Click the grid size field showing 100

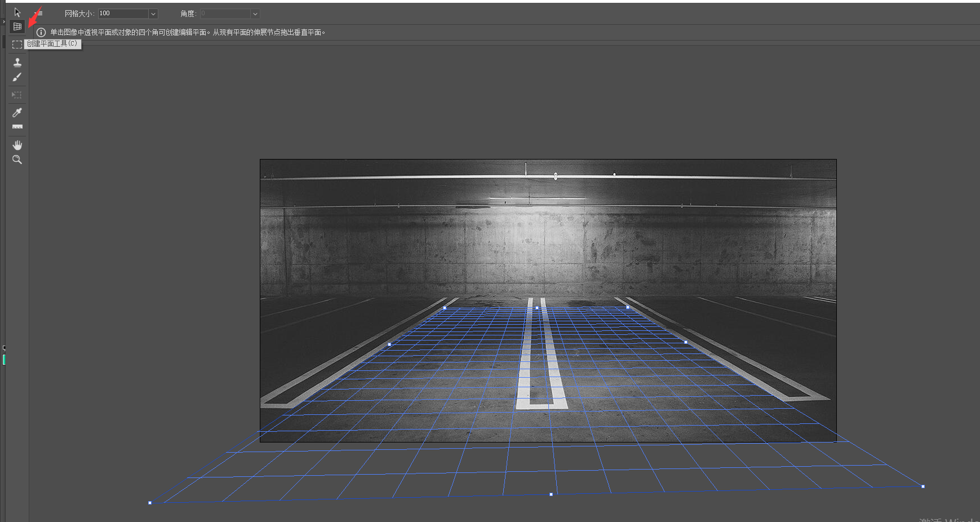click(x=123, y=14)
